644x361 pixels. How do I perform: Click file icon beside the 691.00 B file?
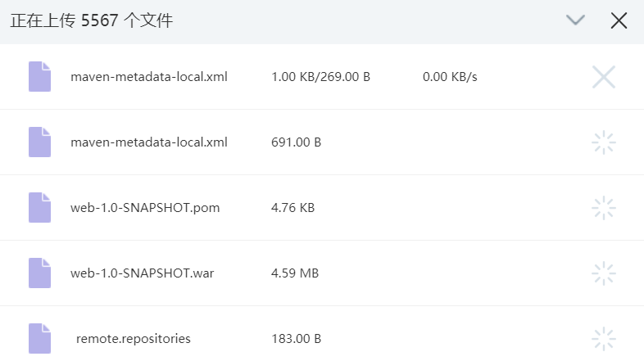(39, 142)
